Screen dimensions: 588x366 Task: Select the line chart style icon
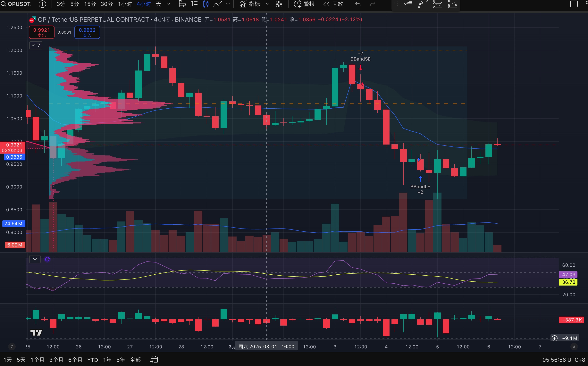click(x=217, y=4)
